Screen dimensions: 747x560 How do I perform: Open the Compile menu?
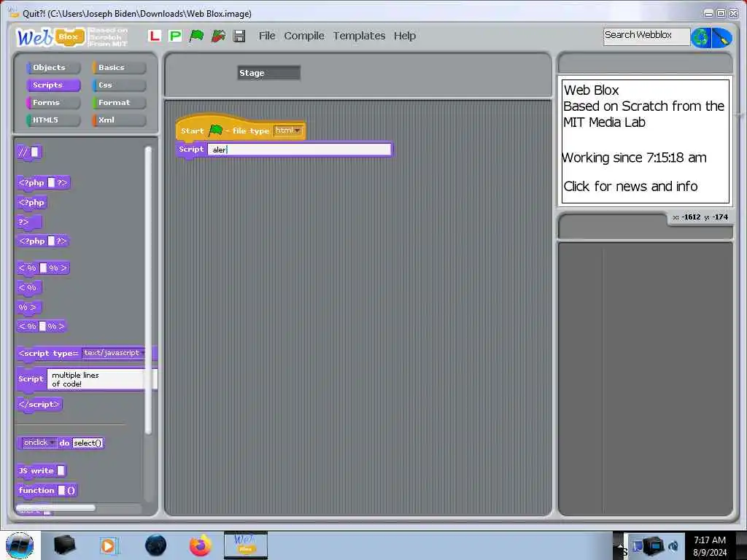click(x=304, y=36)
